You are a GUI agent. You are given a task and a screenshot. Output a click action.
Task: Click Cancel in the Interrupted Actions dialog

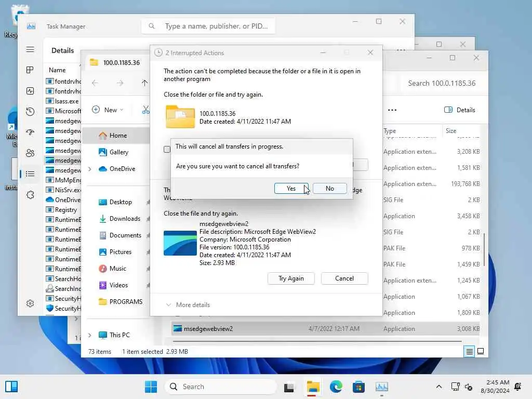point(344,278)
